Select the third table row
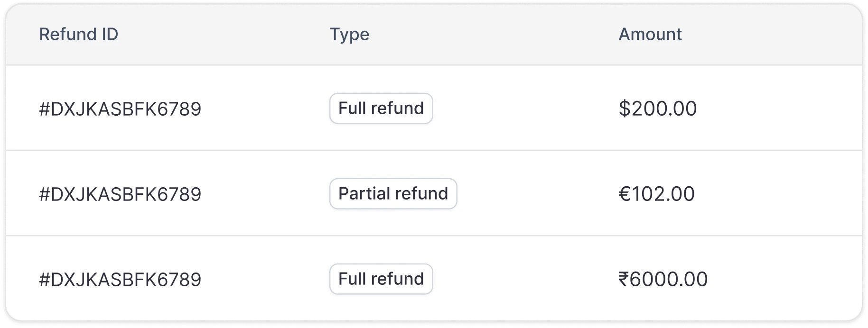Image resolution: width=868 pixels, height=328 pixels. point(434,279)
